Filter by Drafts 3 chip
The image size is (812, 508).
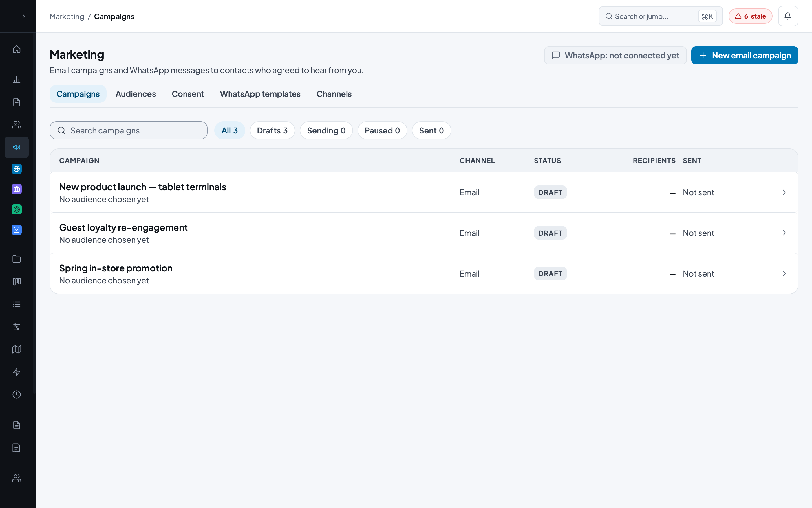[x=272, y=130]
